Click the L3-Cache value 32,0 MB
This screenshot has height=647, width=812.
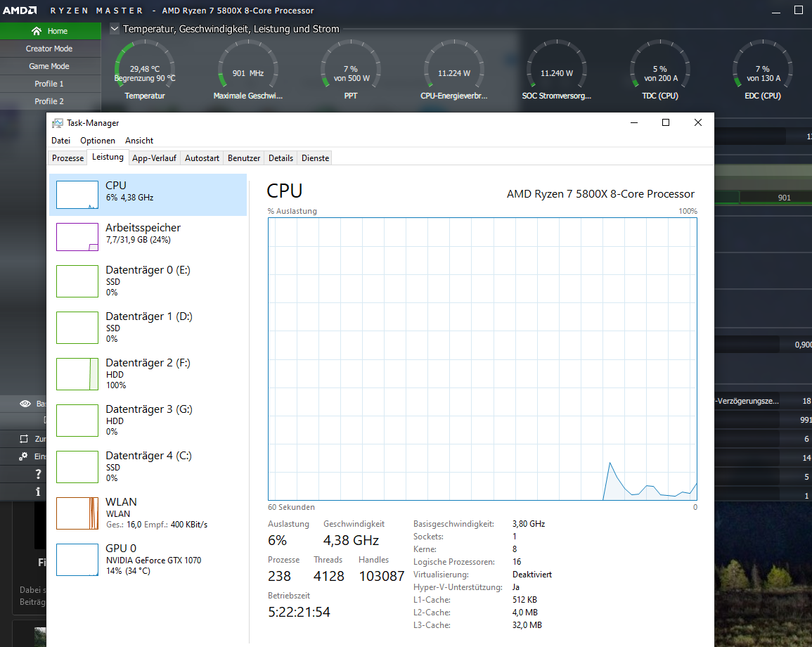(x=527, y=625)
